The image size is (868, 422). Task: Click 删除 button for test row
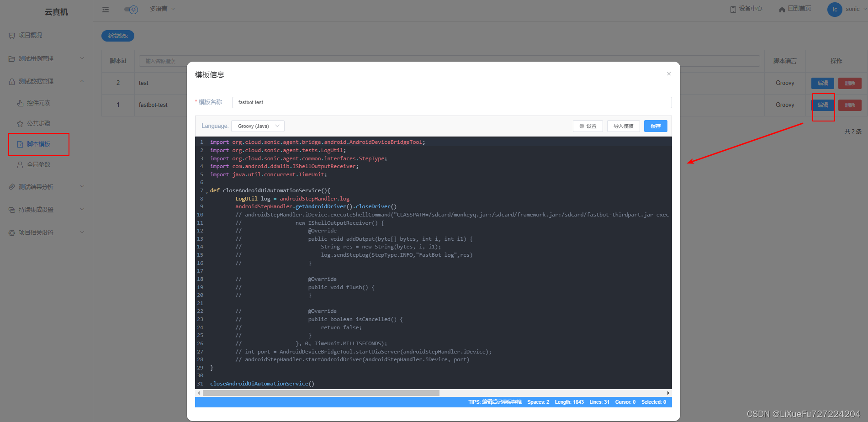(x=850, y=83)
